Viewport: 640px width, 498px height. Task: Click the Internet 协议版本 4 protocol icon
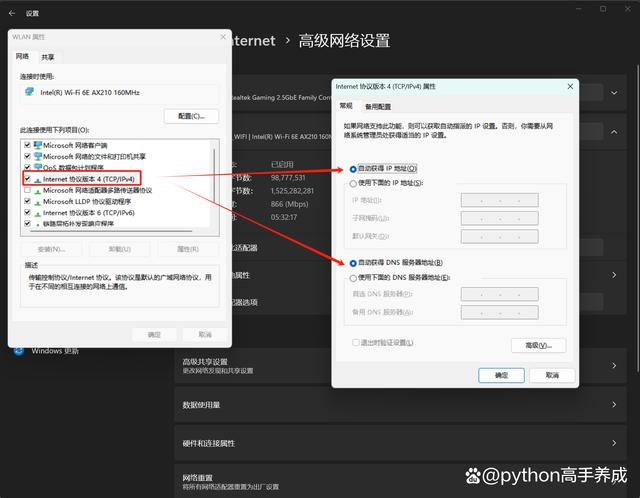(38, 180)
